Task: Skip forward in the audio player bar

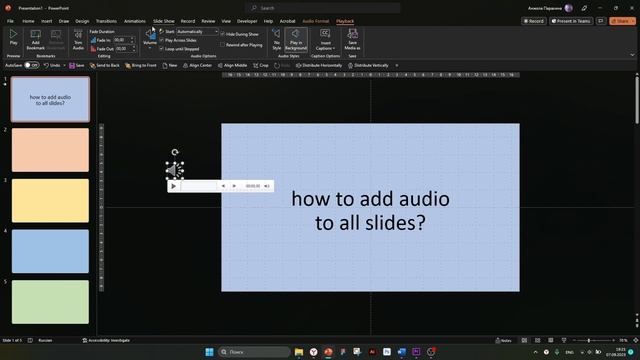Action: click(x=234, y=186)
